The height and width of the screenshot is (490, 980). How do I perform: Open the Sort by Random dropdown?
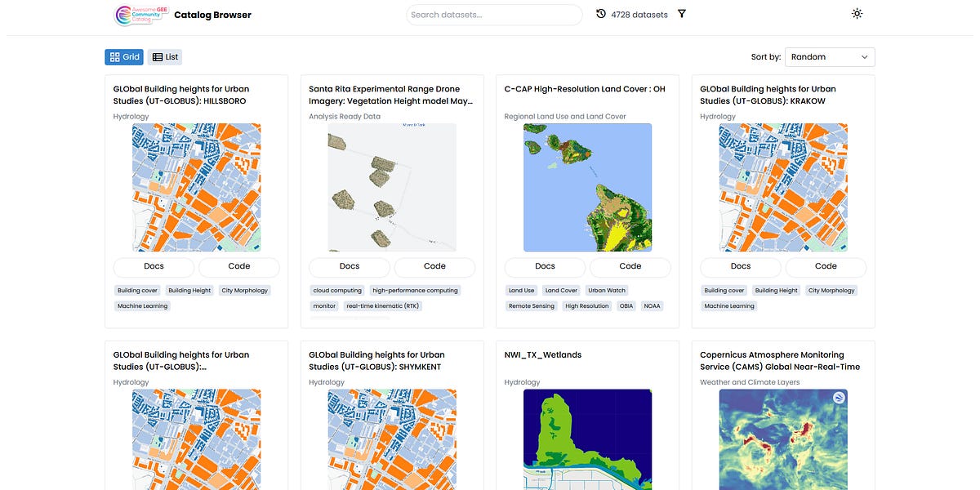click(829, 57)
